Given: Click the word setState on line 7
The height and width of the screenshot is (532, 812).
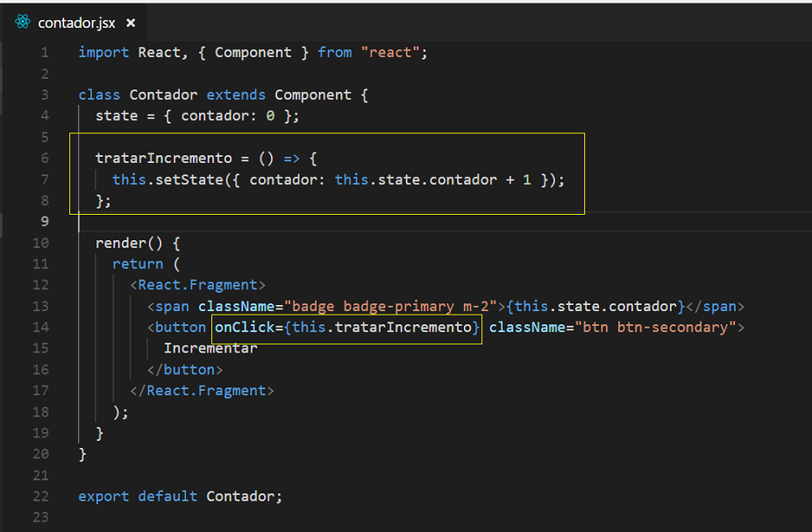Looking at the screenshot, I should coord(189,180).
